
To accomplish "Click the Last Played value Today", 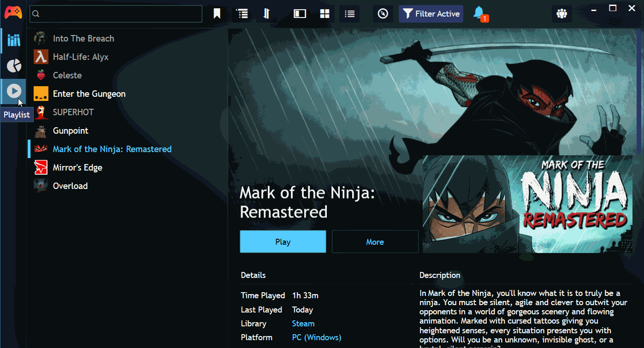I will [x=302, y=310].
